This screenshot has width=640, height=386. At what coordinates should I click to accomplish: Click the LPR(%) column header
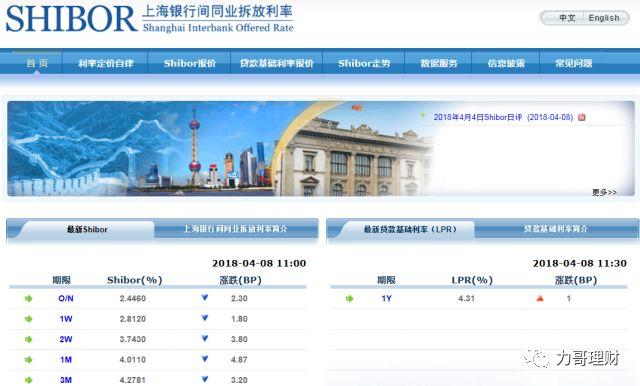(472, 280)
